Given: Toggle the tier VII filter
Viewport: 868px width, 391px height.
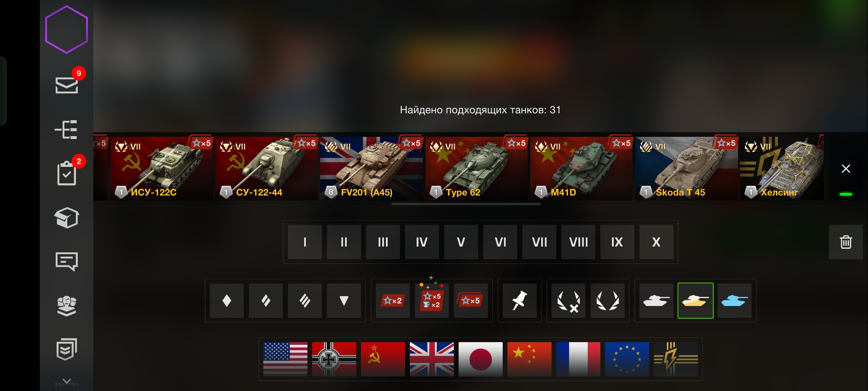Looking at the screenshot, I should coord(539,242).
